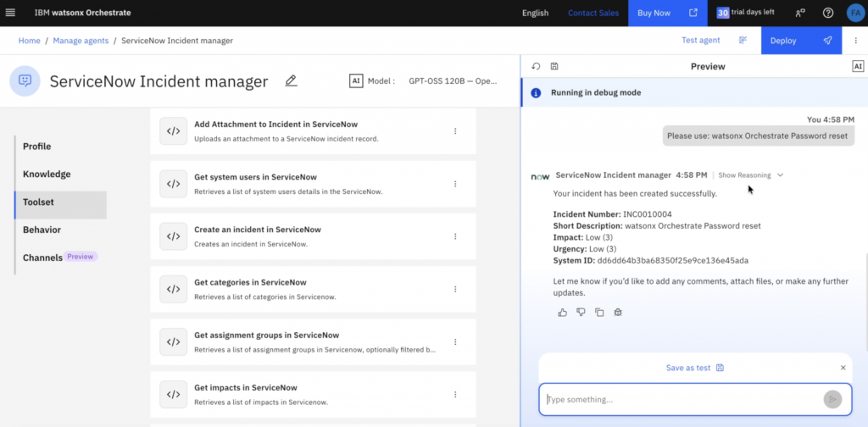The height and width of the screenshot is (427, 868).
Task: Click the save icon in Preview header
Action: pos(554,66)
